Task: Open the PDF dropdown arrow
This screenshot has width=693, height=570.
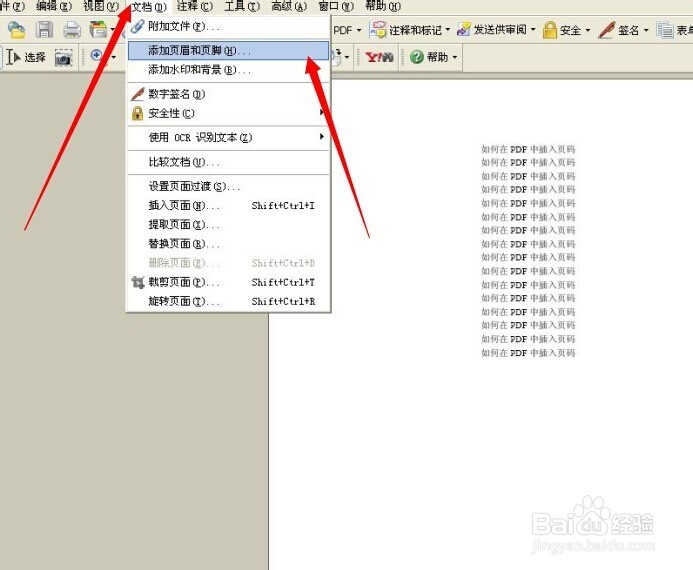Action: (359, 30)
